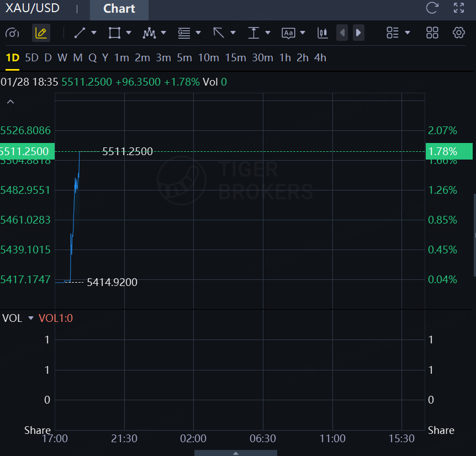Select the 4h interval
Viewport: 476px width, 456px height.
pos(320,57)
